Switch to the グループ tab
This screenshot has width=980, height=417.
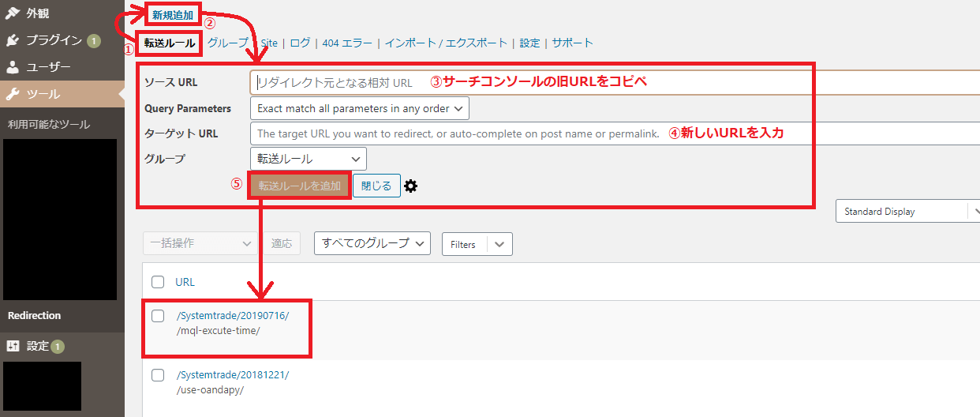pyautogui.click(x=228, y=43)
